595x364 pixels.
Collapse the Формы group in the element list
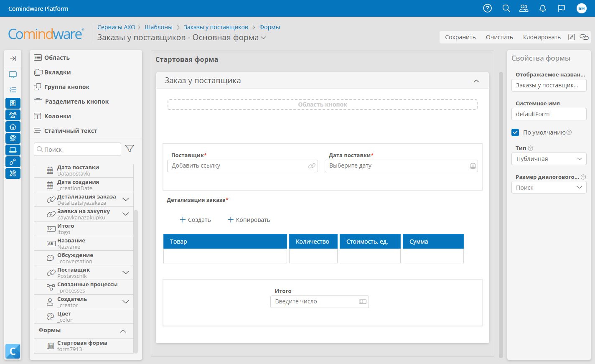pyautogui.click(x=123, y=331)
